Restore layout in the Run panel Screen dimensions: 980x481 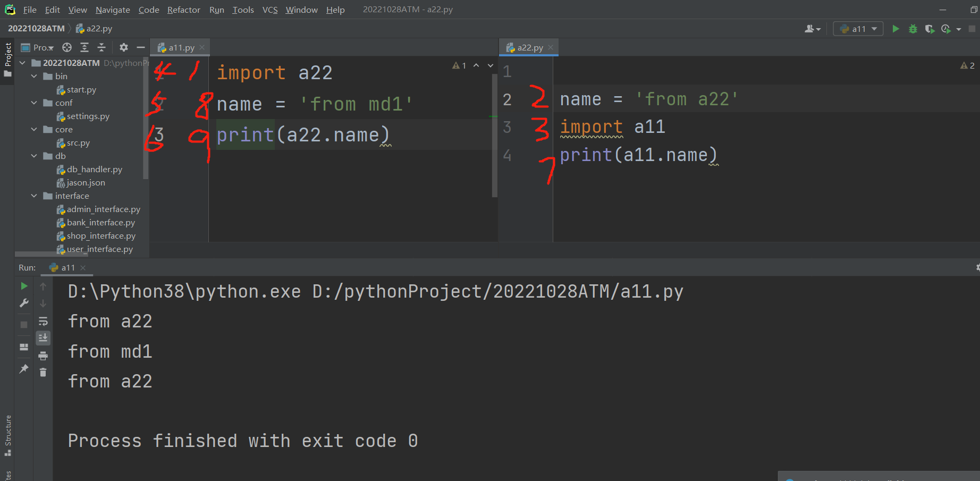(x=24, y=347)
